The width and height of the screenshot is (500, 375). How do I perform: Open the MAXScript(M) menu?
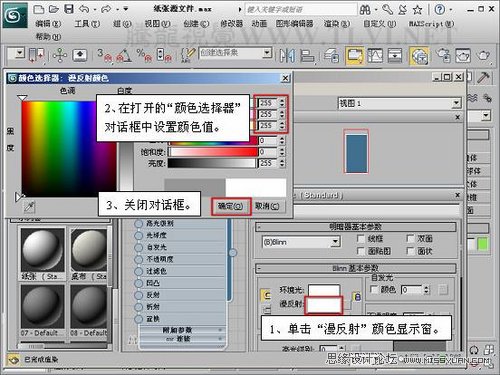(x=431, y=24)
